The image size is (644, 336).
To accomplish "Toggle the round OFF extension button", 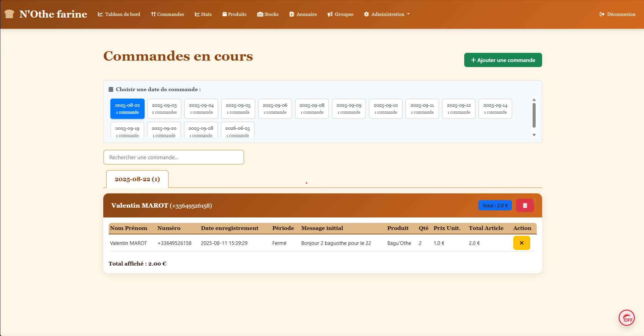I will (626, 318).
